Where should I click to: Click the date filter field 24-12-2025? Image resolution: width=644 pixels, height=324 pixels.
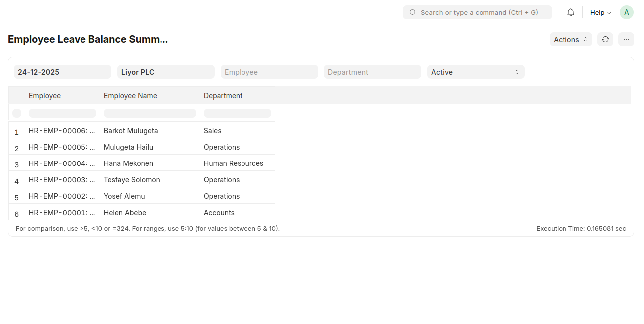click(62, 72)
